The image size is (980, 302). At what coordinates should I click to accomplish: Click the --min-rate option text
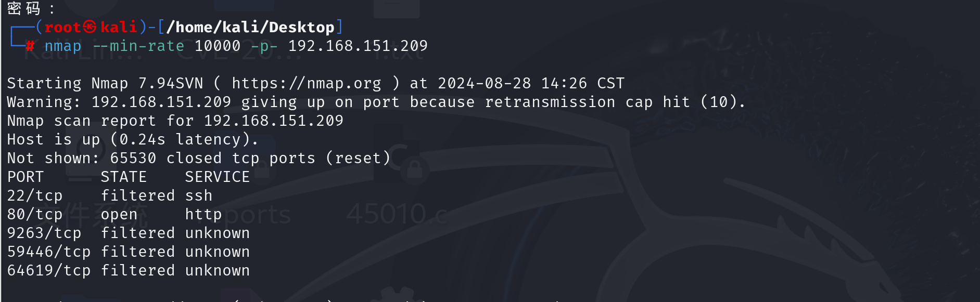(138, 46)
